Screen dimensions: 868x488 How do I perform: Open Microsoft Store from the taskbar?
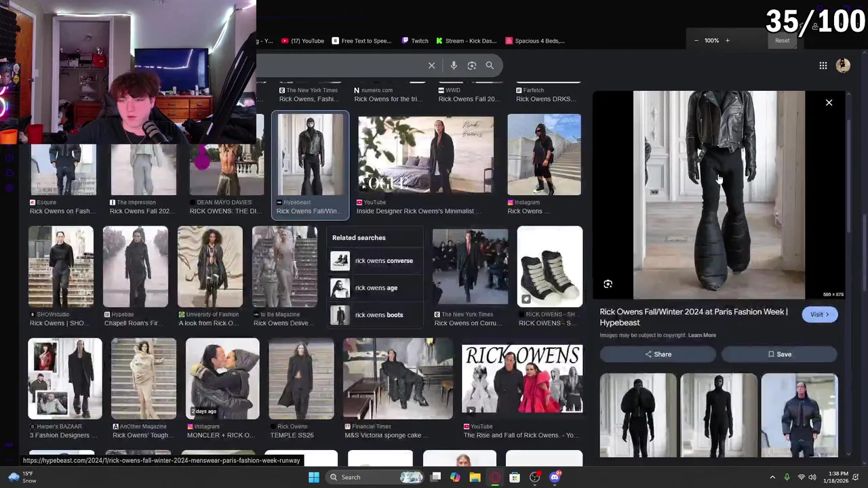coord(515,477)
